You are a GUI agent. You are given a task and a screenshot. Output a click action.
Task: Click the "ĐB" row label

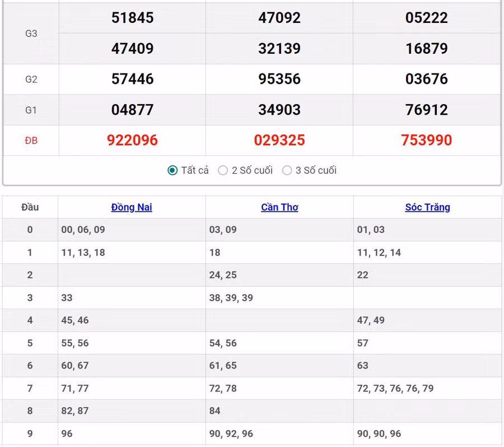coord(31,141)
